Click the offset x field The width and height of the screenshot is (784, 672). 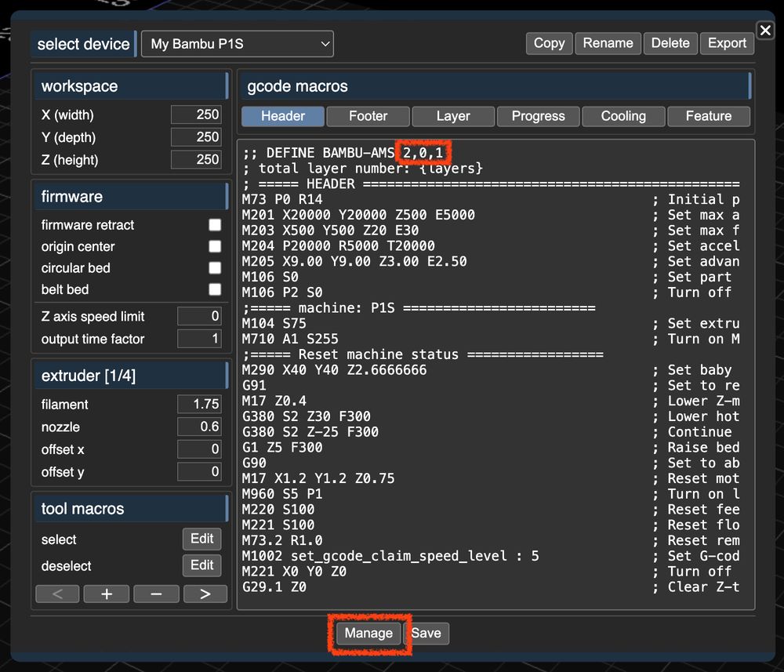[199, 449]
